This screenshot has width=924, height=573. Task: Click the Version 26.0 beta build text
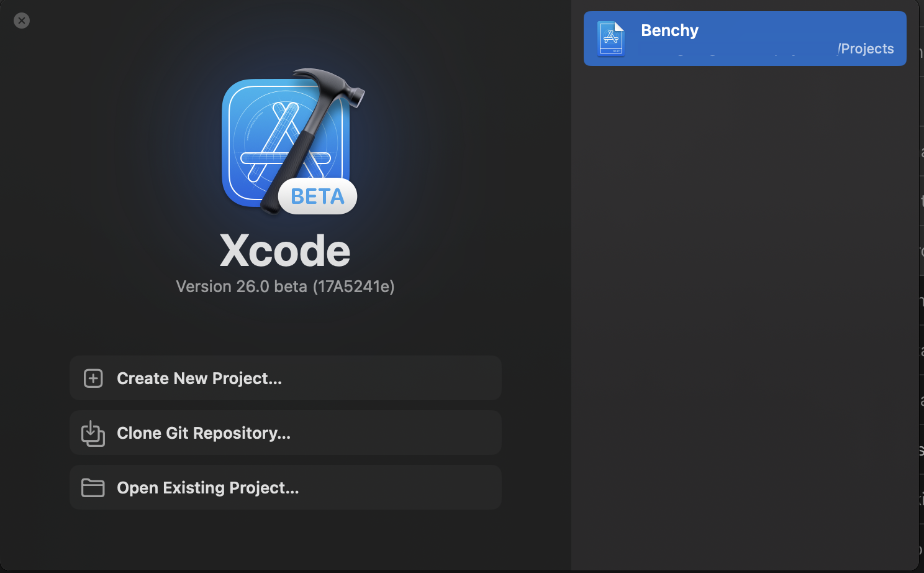coord(285,286)
